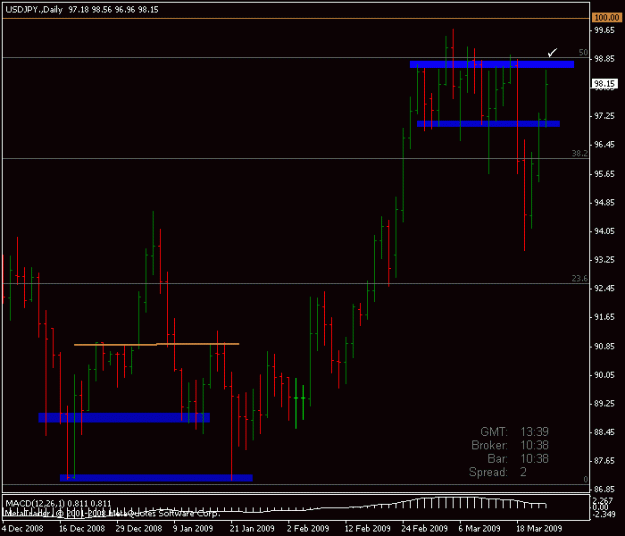The width and height of the screenshot is (625, 536).
Task: Click the 86.85 price axis label
Action: [x=604, y=489]
